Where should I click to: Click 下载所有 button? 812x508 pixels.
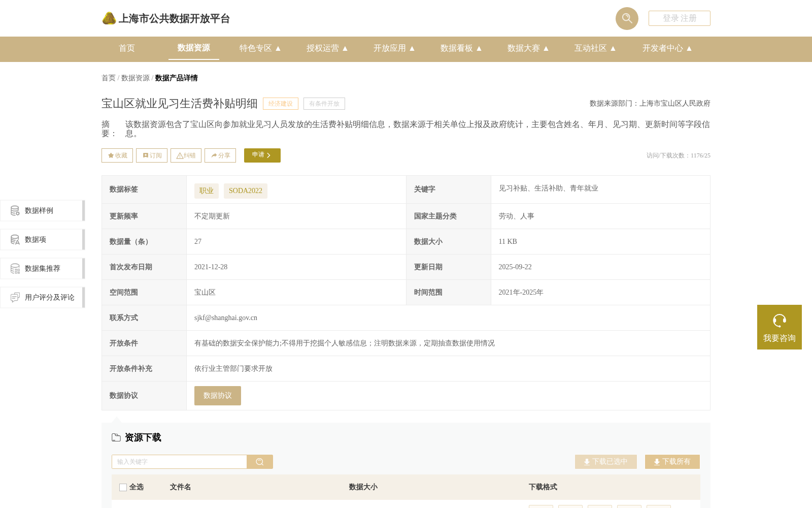[x=672, y=462]
